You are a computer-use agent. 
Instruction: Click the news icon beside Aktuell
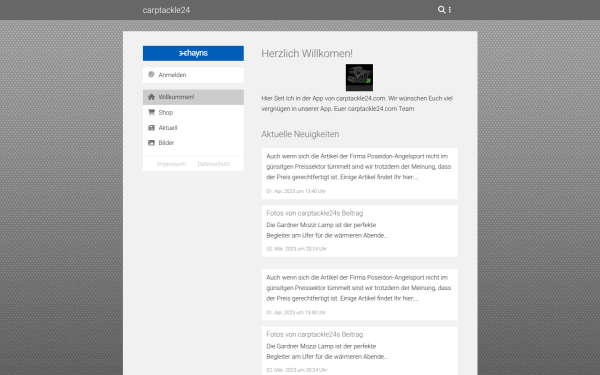(x=151, y=127)
